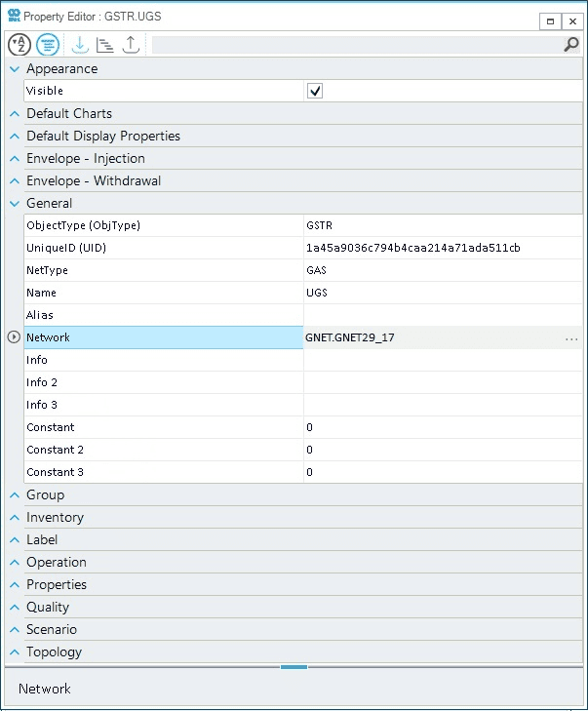Viewport: 588px width, 711px height.
Task: Expand the Envelope - Injection section
Action: 15,159
